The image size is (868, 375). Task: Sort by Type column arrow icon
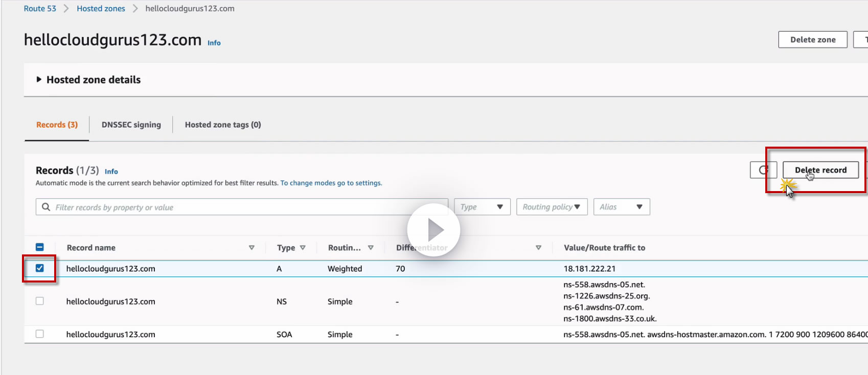click(x=303, y=248)
